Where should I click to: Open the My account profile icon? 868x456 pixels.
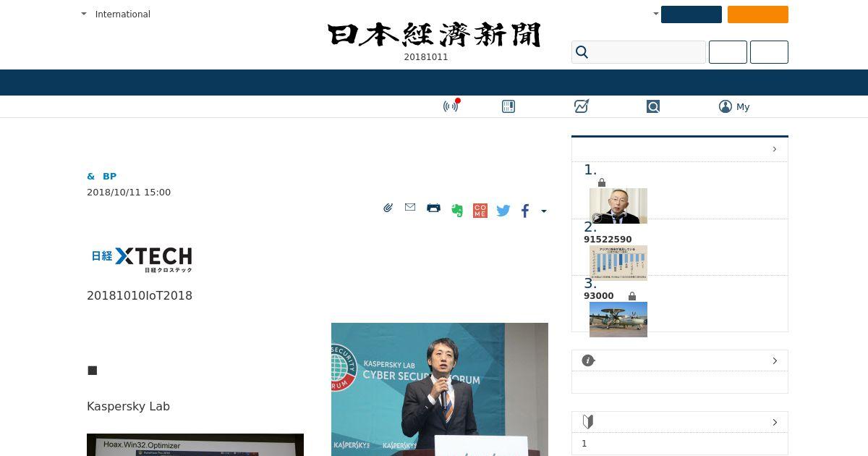click(726, 106)
